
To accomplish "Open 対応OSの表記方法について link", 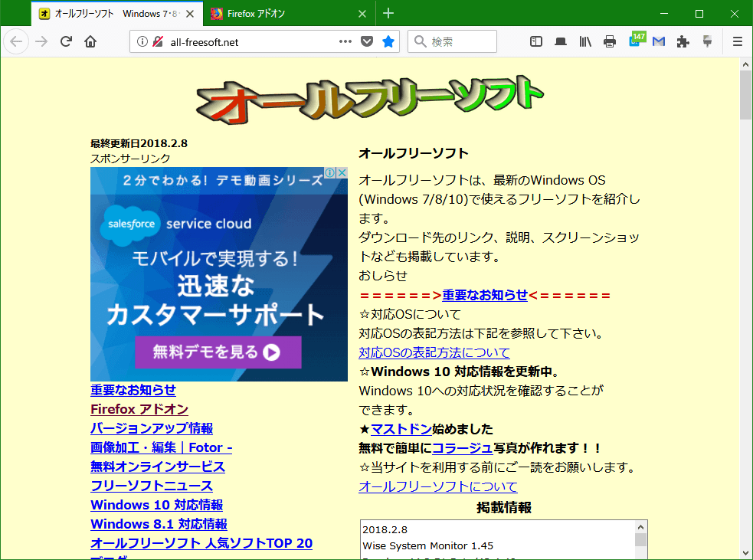I will 434,352.
